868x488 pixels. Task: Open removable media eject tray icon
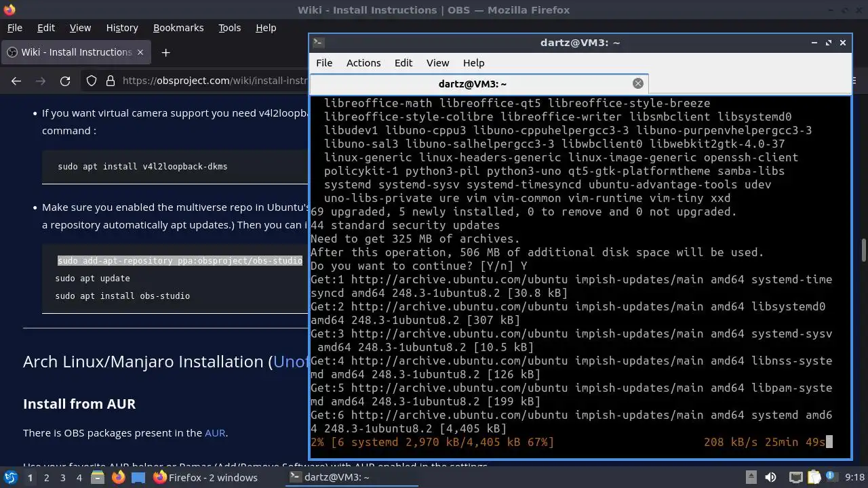tap(751, 477)
